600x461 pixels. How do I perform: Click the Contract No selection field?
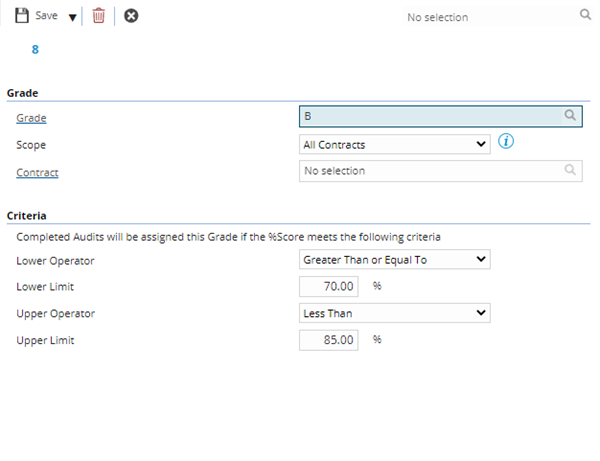[x=430, y=171]
